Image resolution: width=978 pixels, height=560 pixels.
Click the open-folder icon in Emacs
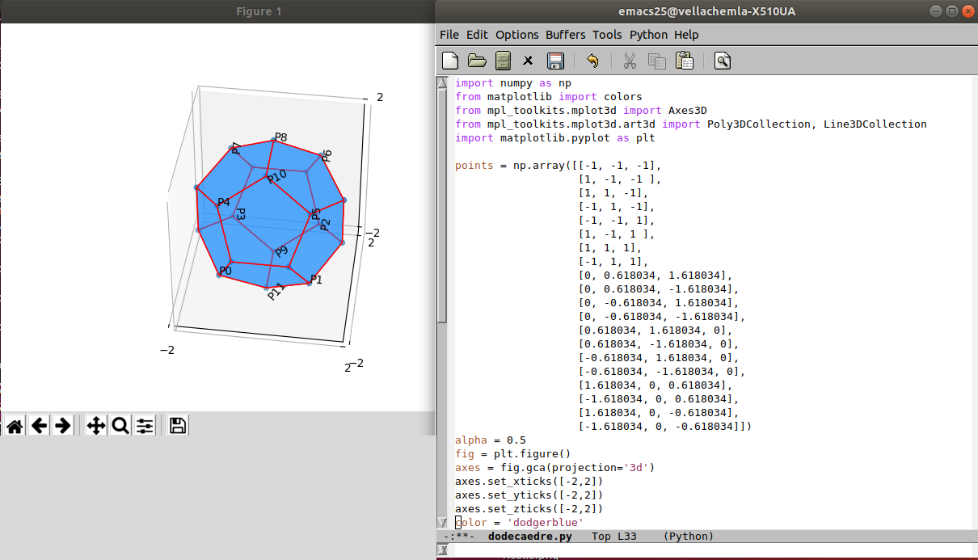click(x=477, y=61)
